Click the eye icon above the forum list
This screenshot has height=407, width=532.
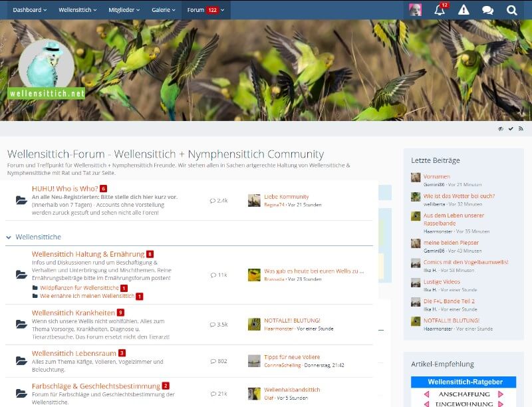pos(500,128)
